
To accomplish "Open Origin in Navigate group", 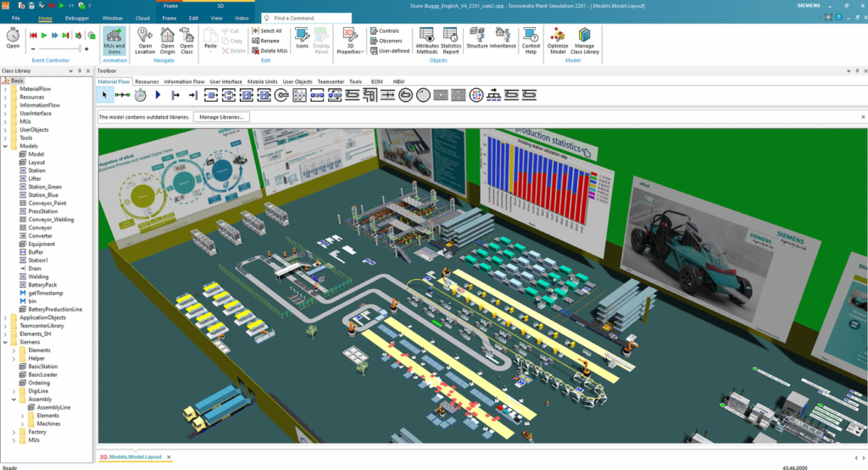I will click(167, 41).
